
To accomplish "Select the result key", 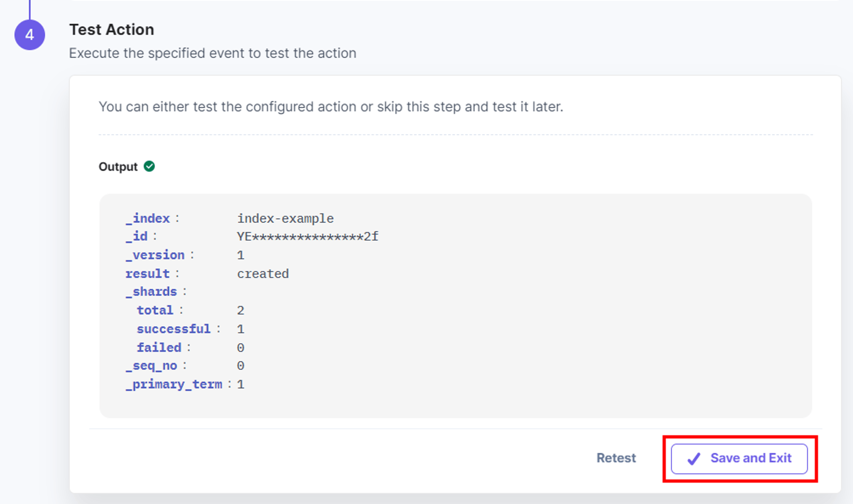I will tap(147, 274).
